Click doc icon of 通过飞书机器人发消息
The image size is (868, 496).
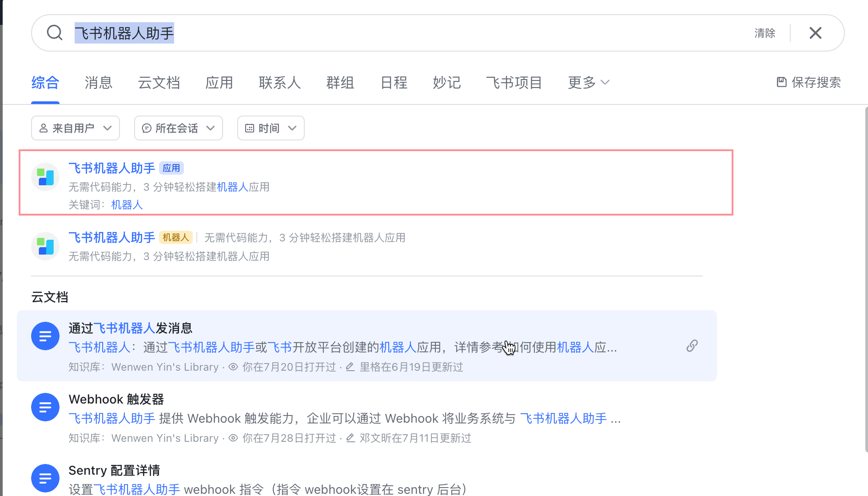45,336
